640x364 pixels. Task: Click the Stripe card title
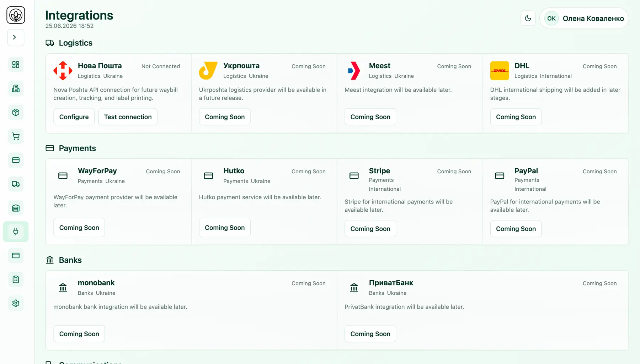pos(379,171)
